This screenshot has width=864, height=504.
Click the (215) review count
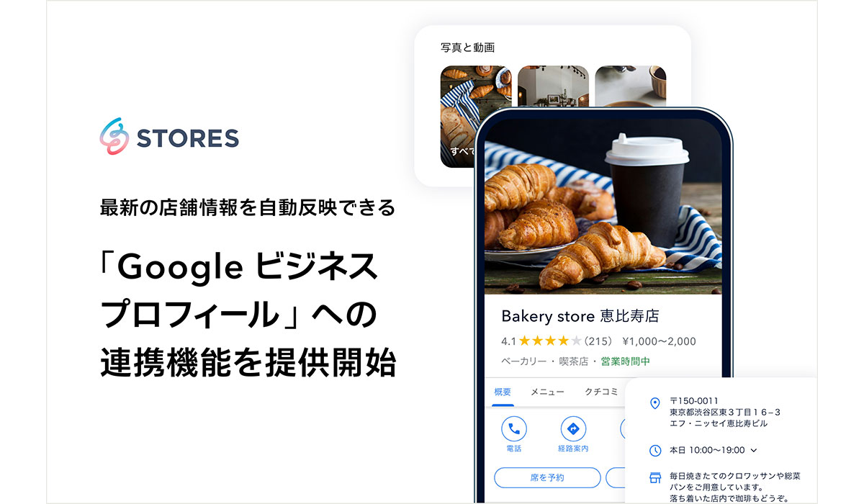coord(597,341)
